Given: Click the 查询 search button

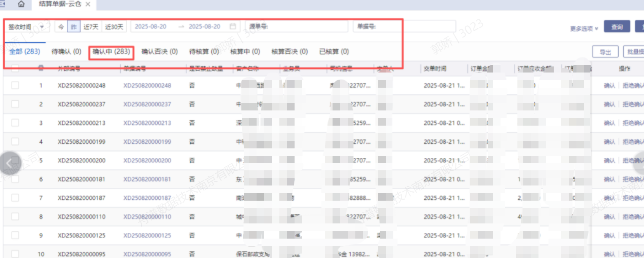Looking at the screenshot, I should (617, 27).
